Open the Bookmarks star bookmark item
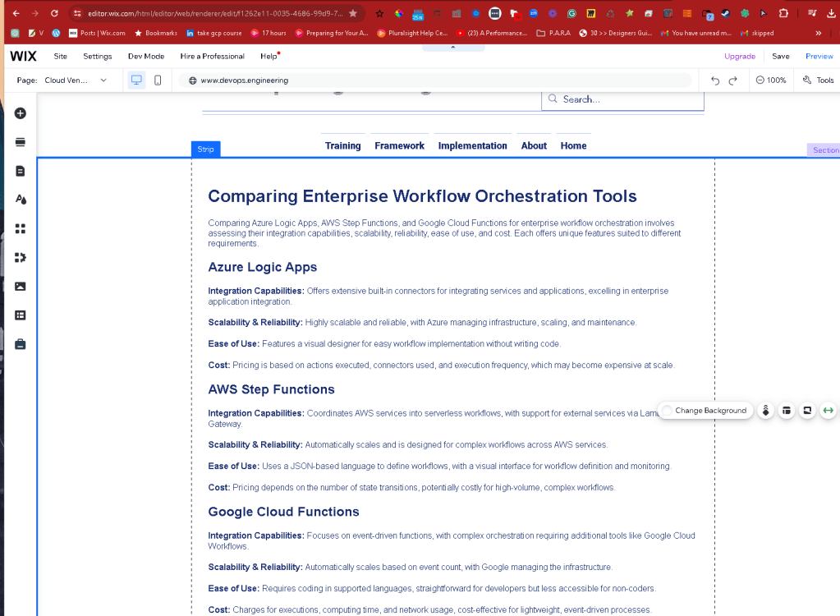Image resolution: width=840 pixels, height=616 pixels. point(155,33)
